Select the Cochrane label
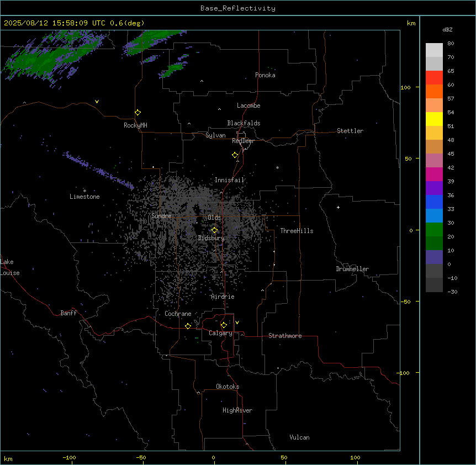Viewport: 476px width, 465px height. (178, 314)
